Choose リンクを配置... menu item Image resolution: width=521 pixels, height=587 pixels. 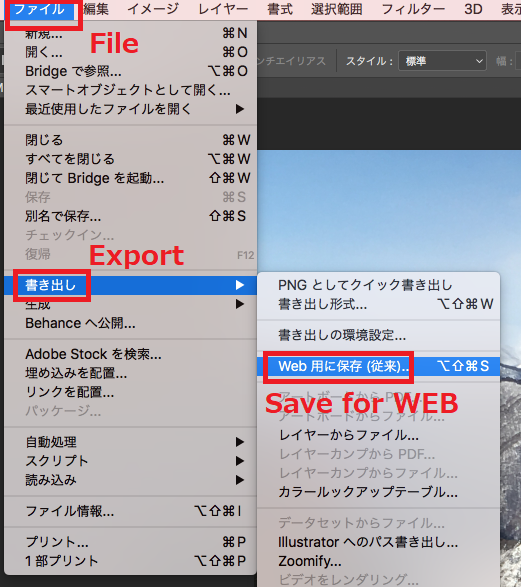pos(130,392)
